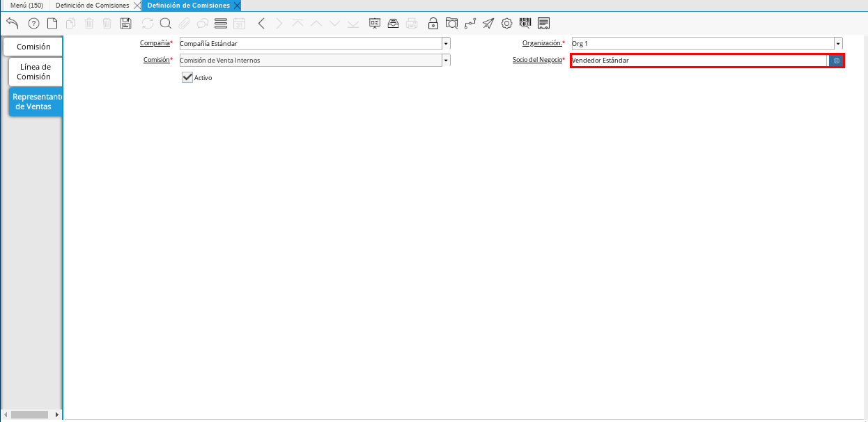
Task: Open the Comisión side tab
Action: click(x=33, y=47)
